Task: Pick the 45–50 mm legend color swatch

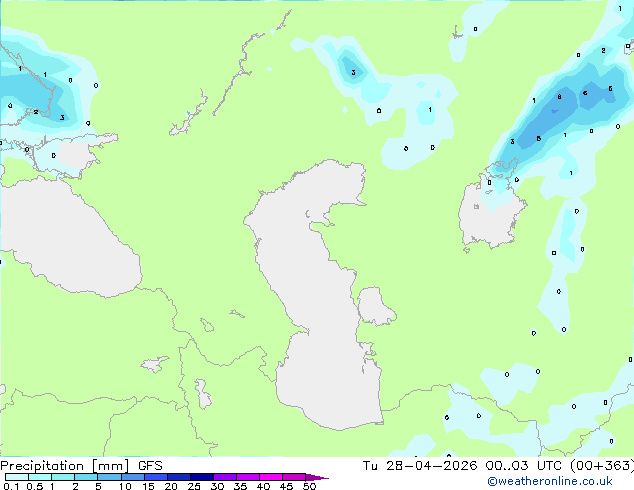Action: (294, 477)
